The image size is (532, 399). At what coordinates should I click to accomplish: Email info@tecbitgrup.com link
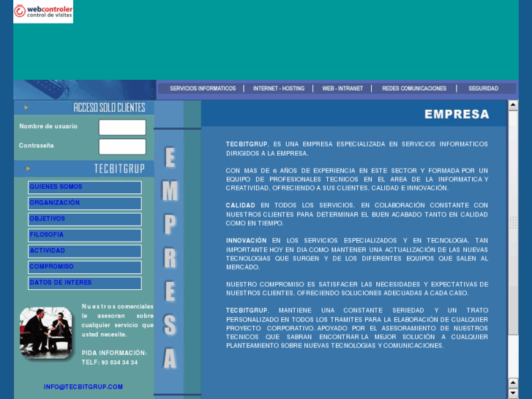pos(83,387)
